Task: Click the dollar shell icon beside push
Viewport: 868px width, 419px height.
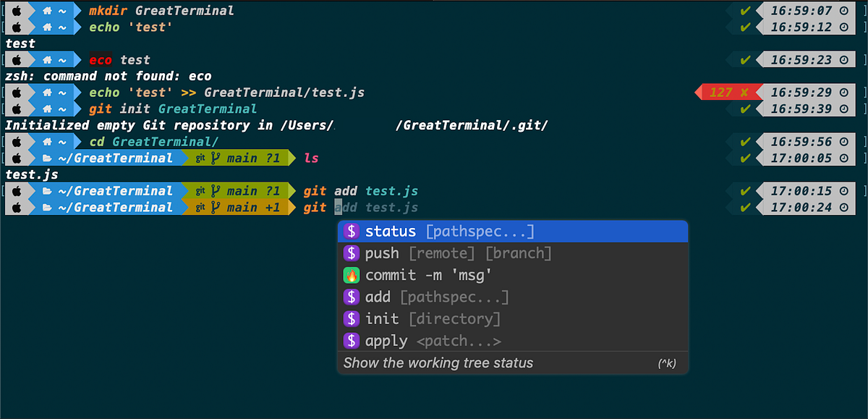Action: (351, 253)
